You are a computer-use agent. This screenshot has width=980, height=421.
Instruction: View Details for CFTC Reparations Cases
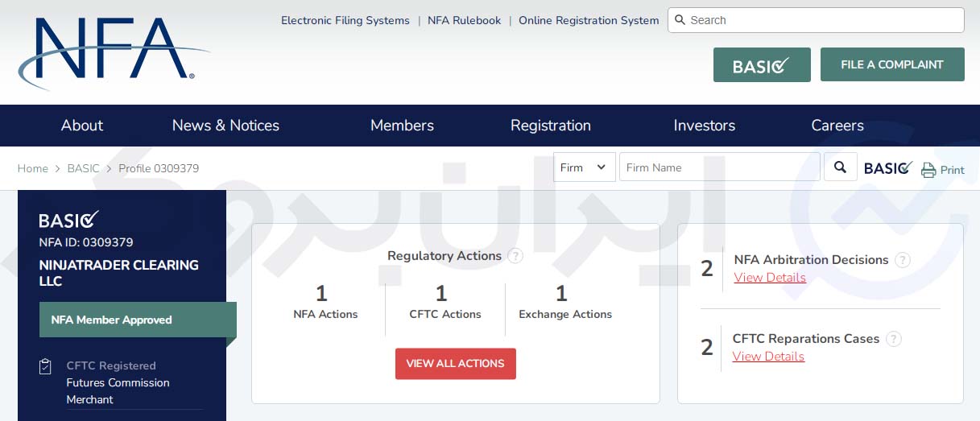(768, 357)
